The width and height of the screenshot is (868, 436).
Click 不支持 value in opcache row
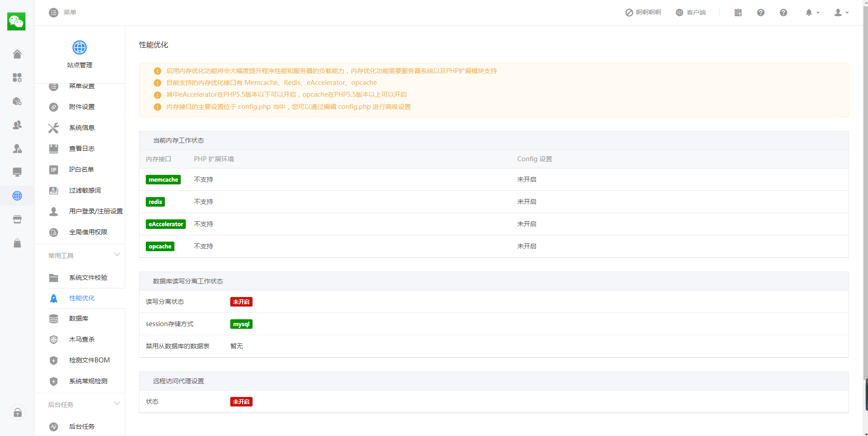coord(203,246)
